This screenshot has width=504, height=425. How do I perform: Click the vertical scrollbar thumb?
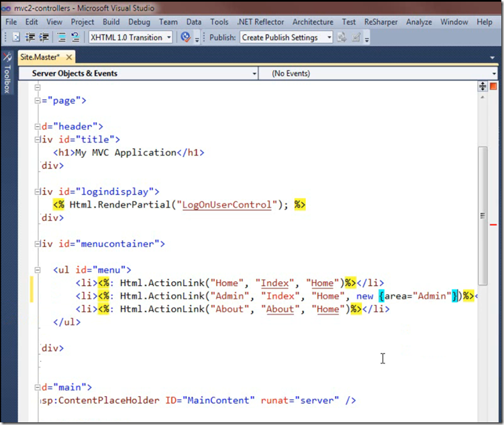(x=483, y=216)
